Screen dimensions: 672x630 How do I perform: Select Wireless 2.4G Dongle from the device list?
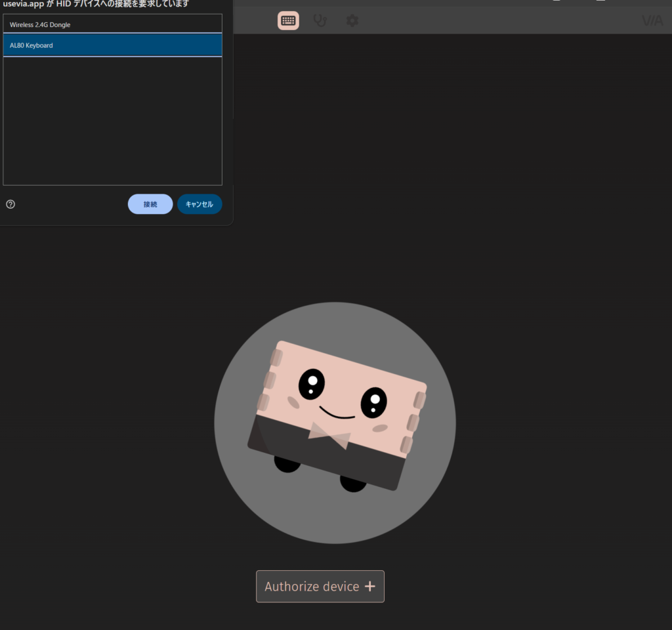click(112, 24)
